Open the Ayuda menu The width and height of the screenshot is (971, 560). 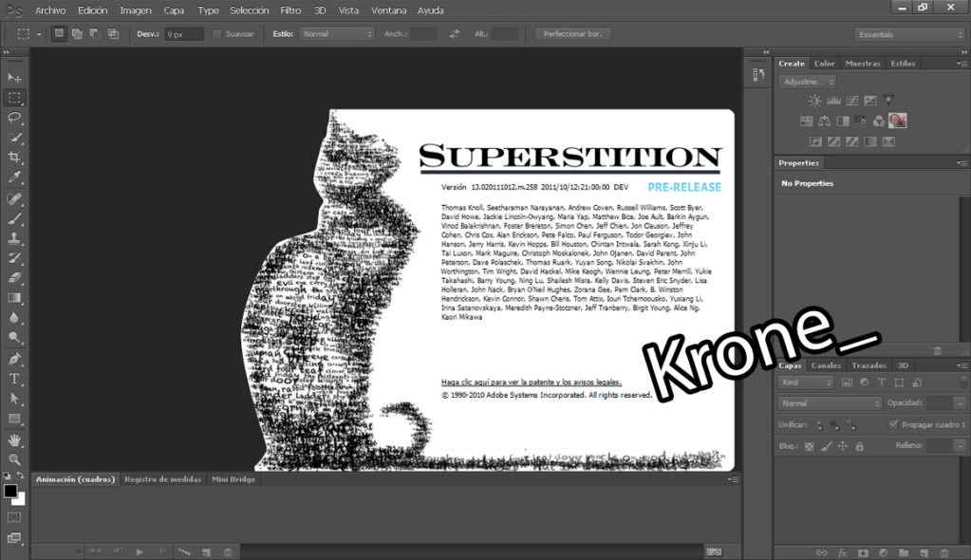[430, 10]
